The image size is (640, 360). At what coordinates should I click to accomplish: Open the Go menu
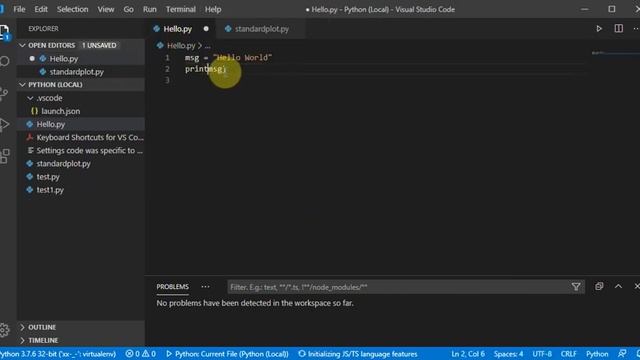point(129,9)
